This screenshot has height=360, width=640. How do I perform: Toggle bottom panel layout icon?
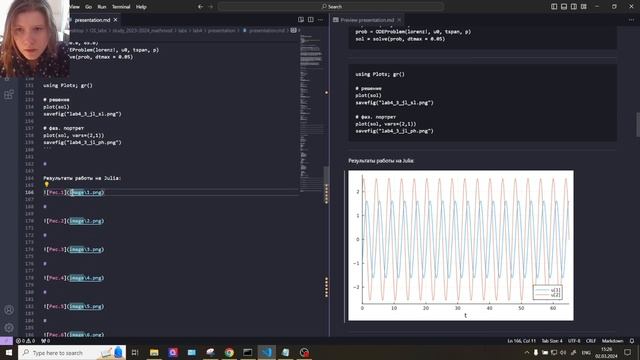(x=564, y=7)
